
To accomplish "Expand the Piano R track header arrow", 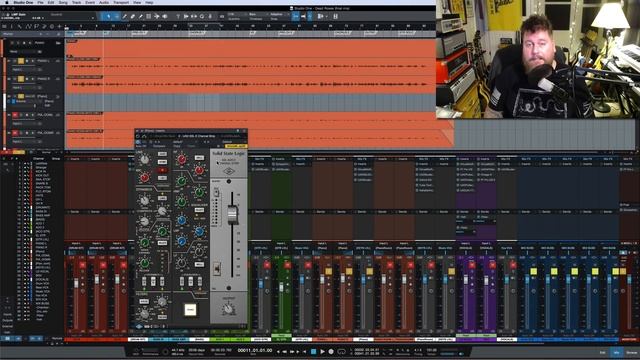I will point(9,79).
